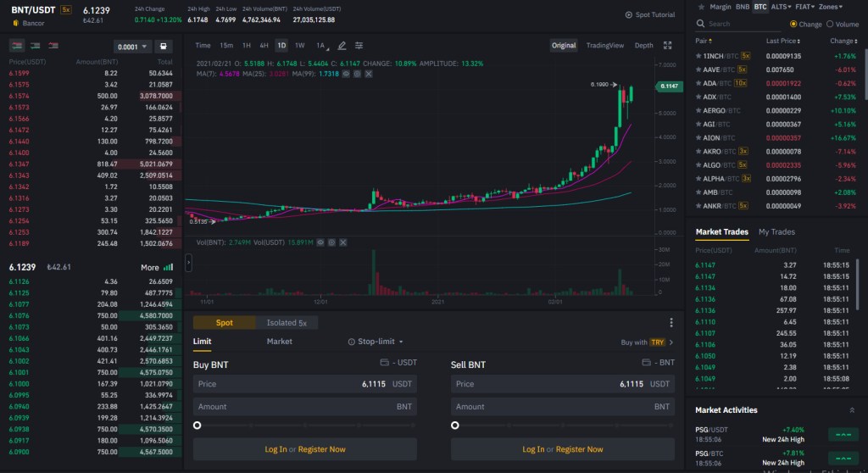Open the three-dot order form menu
The image size is (868, 473).
tap(671, 322)
